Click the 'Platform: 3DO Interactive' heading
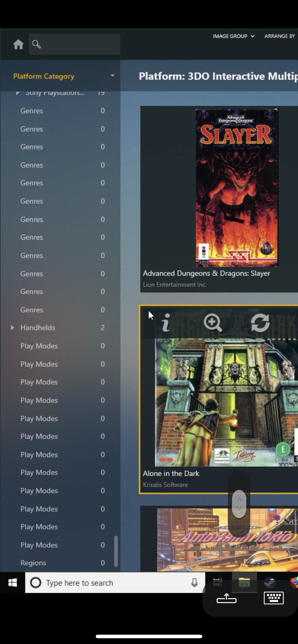The width and height of the screenshot is (298, 644). [x=218, y=76]
